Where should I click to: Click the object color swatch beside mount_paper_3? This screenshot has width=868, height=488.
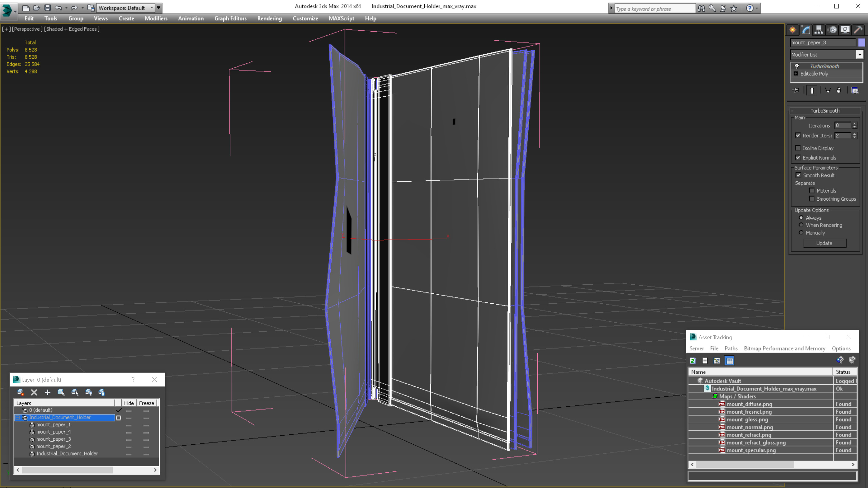click(x=861, y=42)
